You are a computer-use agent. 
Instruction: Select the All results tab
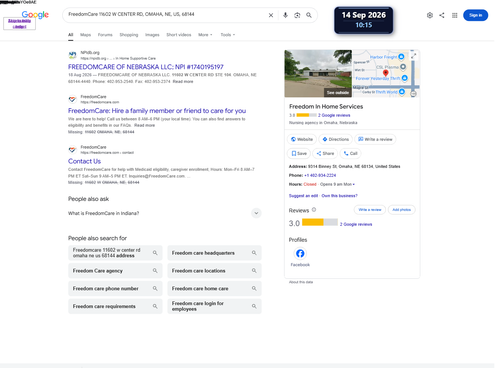pos(71,35)
